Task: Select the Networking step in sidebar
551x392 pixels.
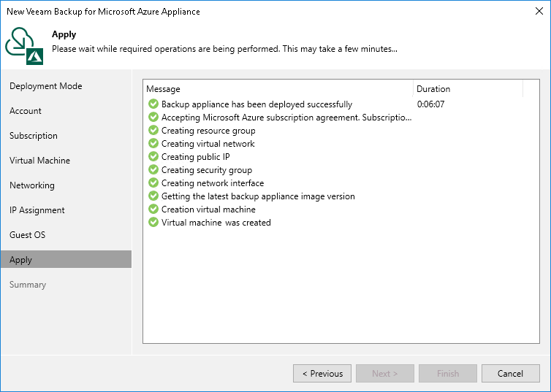Action: click(x=32, y=185)
